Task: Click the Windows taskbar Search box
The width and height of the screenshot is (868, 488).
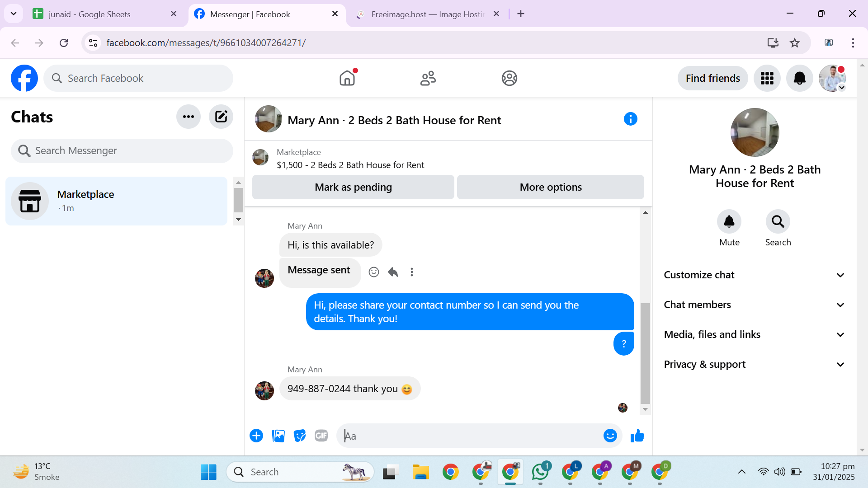Action: [x=300, y=472]
